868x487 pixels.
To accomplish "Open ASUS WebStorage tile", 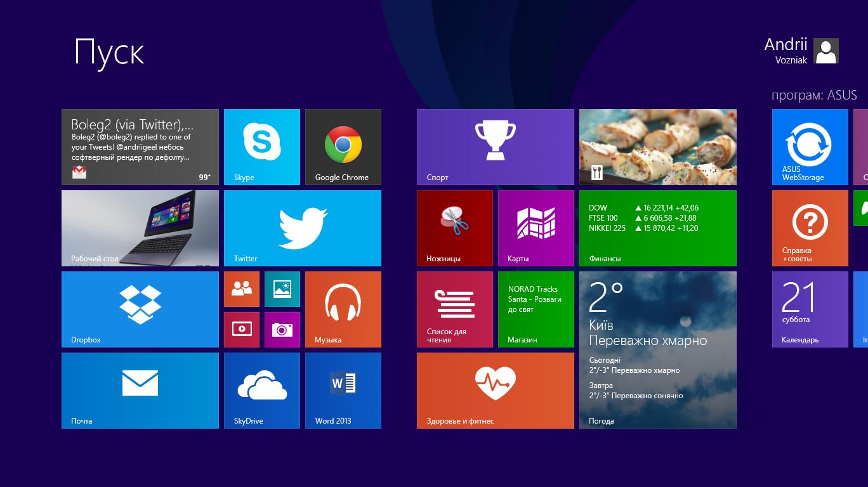I will pyautogui.click(x=810, y=147).
